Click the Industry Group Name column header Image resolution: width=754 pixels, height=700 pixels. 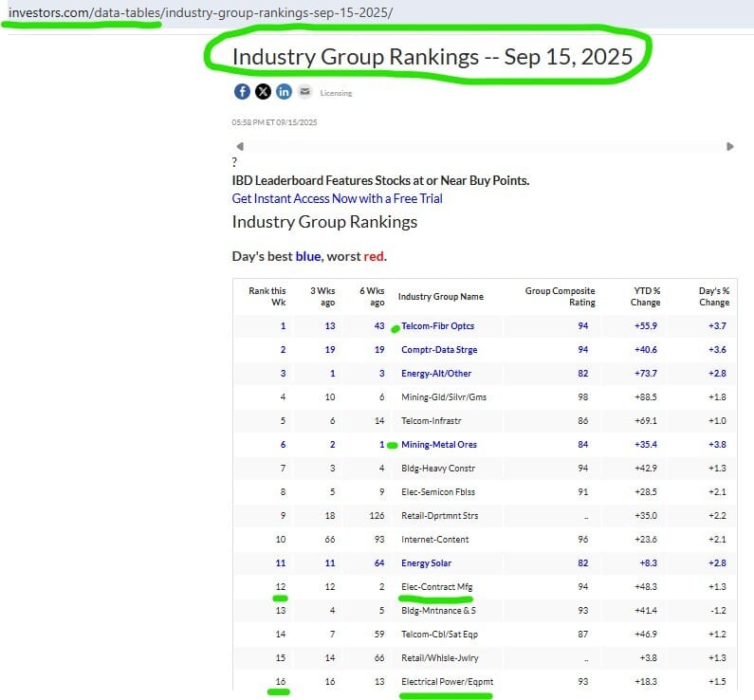click(441, 297)
